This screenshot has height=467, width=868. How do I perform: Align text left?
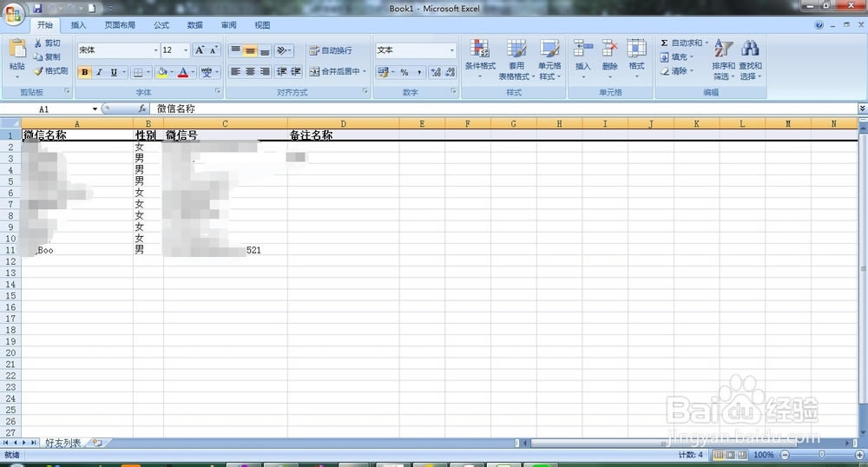click(x=235, y=71)
